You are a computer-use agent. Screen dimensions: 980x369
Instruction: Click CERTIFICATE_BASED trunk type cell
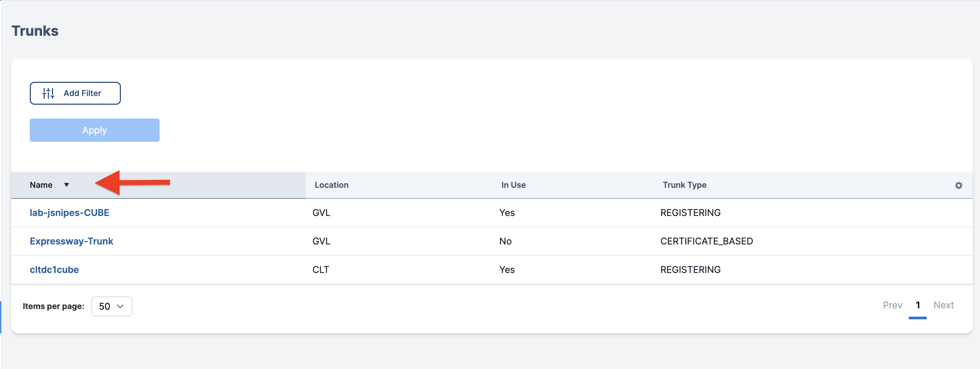pos(706,241)
